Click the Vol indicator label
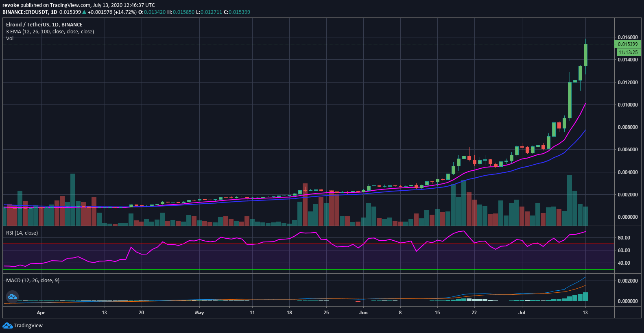644x333 pixels. [x=10, y=39]
